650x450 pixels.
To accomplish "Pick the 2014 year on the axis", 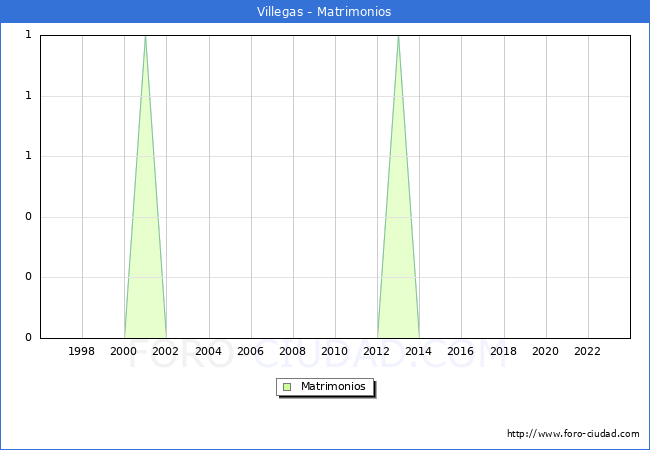I will click(419, 351).
